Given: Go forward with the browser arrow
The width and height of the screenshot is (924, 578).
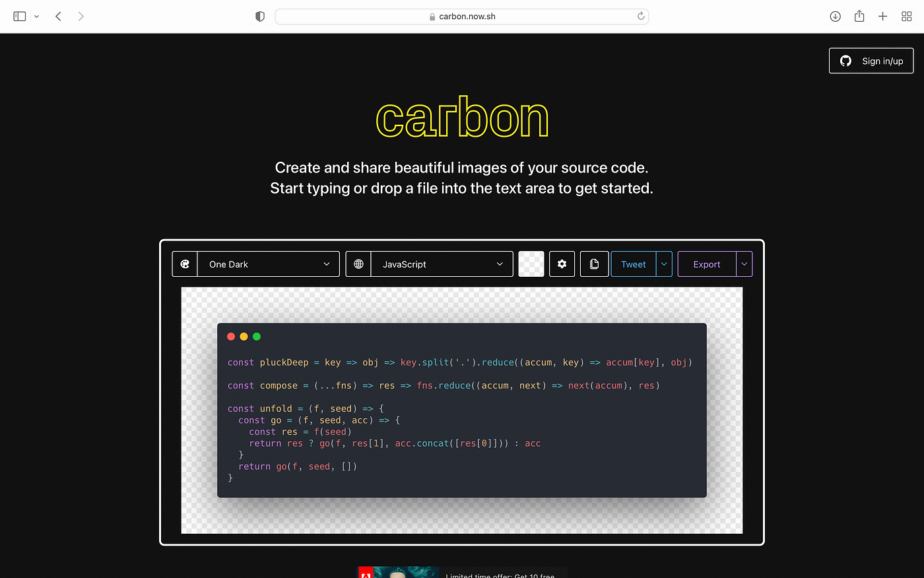Looking at the screenshot, I should point(81,17).
